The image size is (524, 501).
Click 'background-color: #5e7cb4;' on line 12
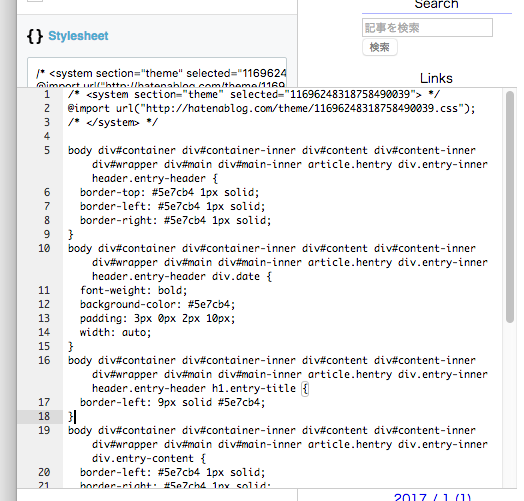click(157, 304)
